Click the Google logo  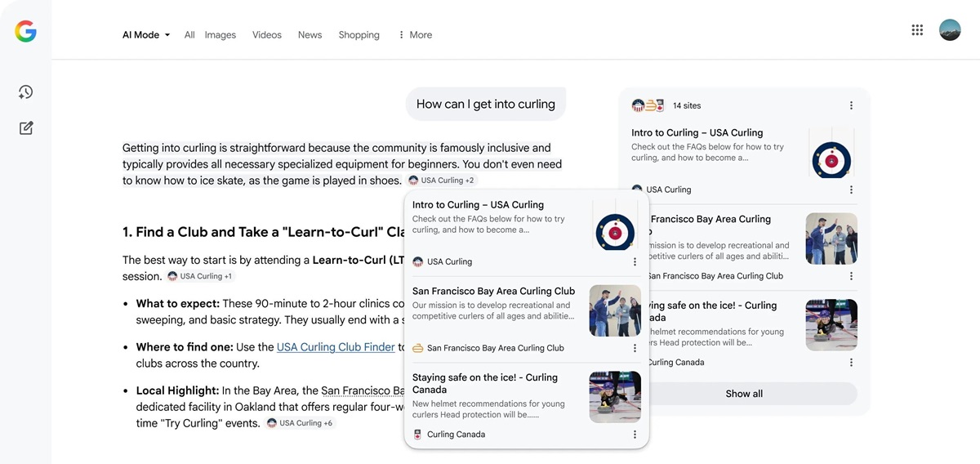point(25,32)
